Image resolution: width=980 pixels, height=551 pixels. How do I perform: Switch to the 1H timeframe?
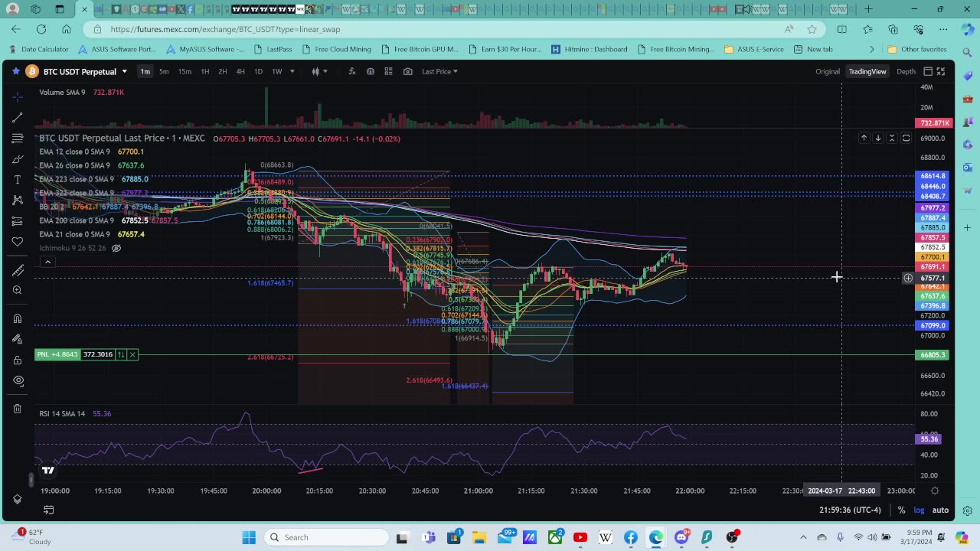(x=204, y=71)
